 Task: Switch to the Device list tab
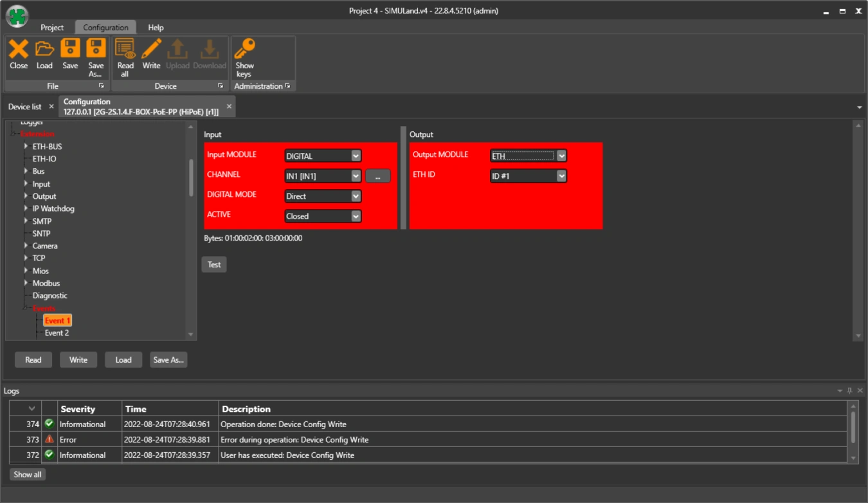tap(24, 107)
